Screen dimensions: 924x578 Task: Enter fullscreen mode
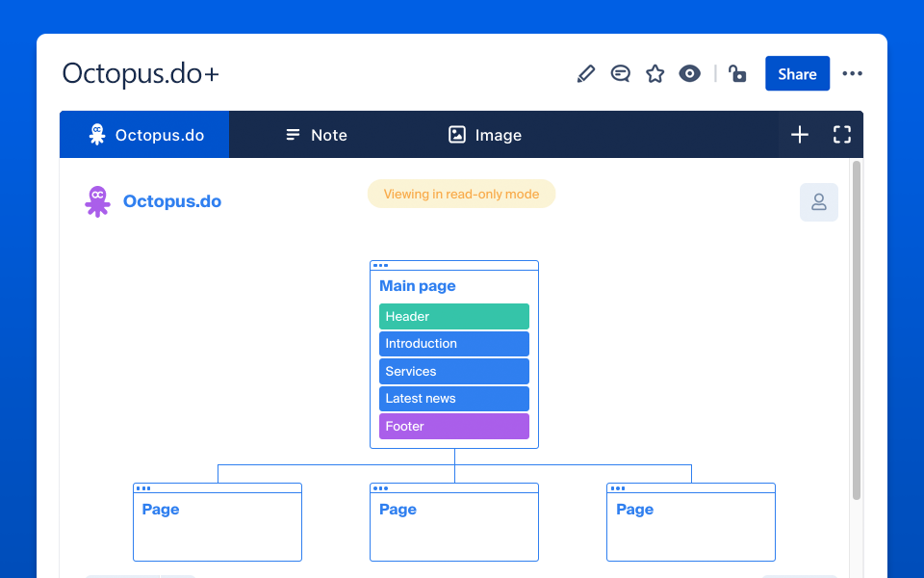point(842,135)
